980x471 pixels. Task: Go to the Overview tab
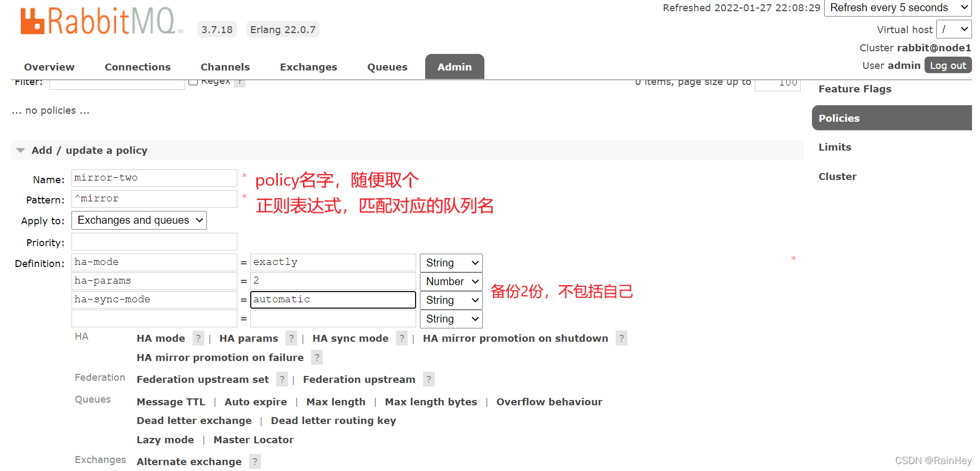coord(49,67)
